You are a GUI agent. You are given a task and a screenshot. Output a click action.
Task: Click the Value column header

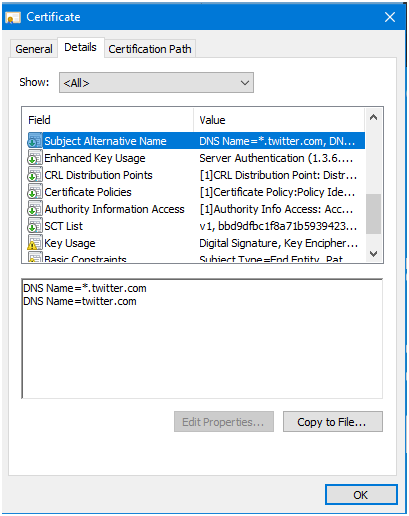[x=279, y=120]
